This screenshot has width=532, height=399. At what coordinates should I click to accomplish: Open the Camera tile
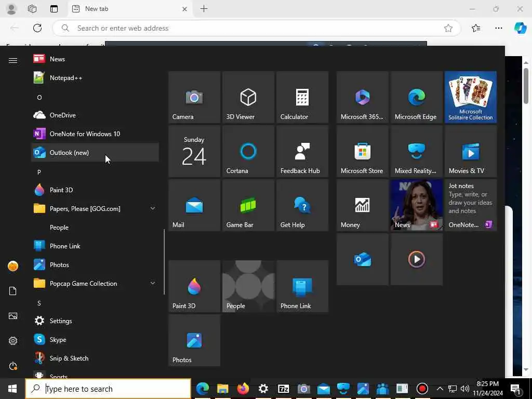click(194, 97)
